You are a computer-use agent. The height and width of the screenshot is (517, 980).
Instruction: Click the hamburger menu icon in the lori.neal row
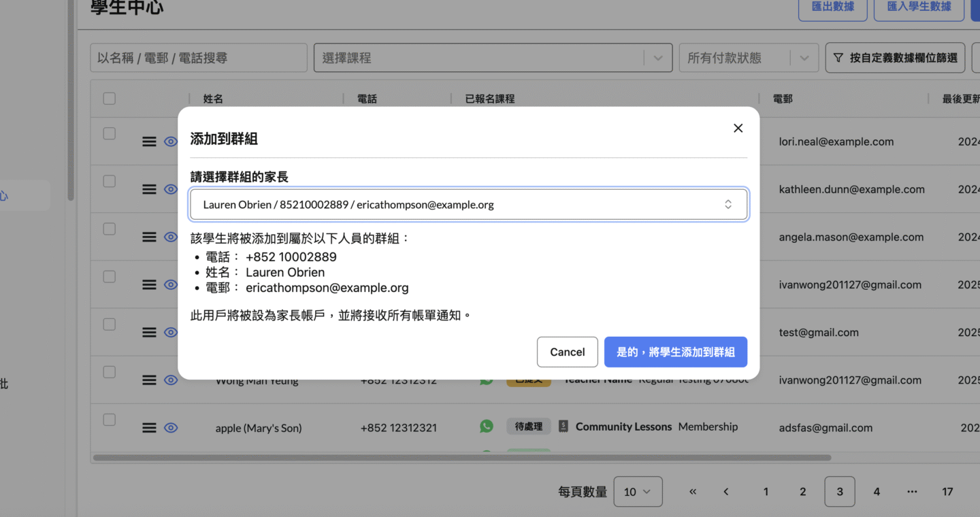pos(149,141)
